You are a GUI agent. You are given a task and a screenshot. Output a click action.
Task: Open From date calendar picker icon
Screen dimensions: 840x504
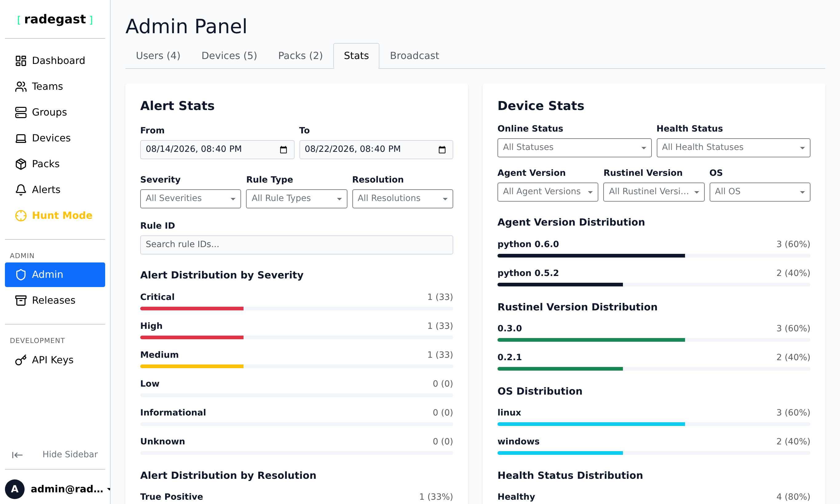pyautogui.click(x=283, y=150)
